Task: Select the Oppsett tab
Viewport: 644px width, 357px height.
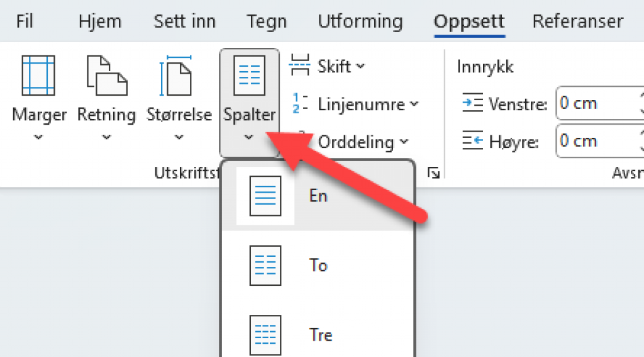Action: click(x=469, y=21)
